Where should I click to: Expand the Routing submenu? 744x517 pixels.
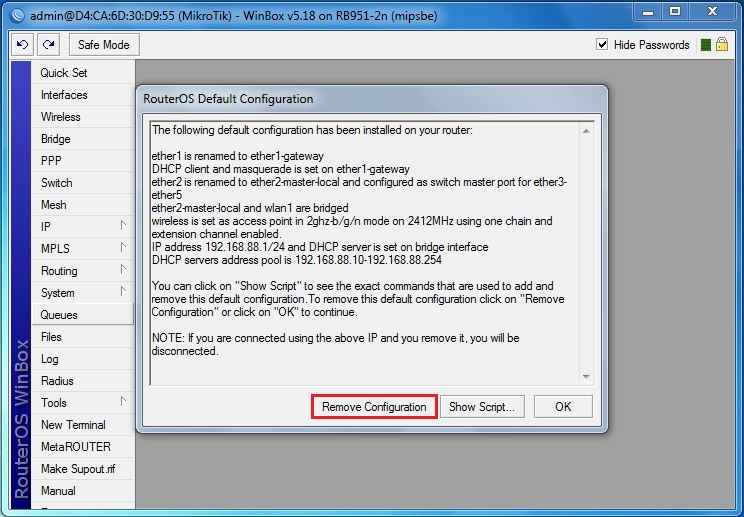coord(123,271)
